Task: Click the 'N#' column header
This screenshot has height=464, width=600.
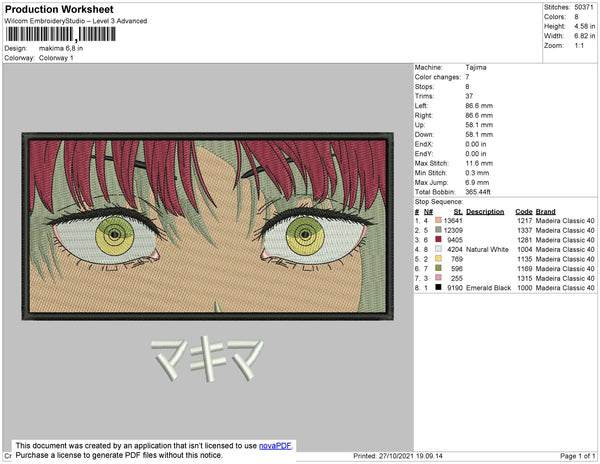Action: [428, 212]
